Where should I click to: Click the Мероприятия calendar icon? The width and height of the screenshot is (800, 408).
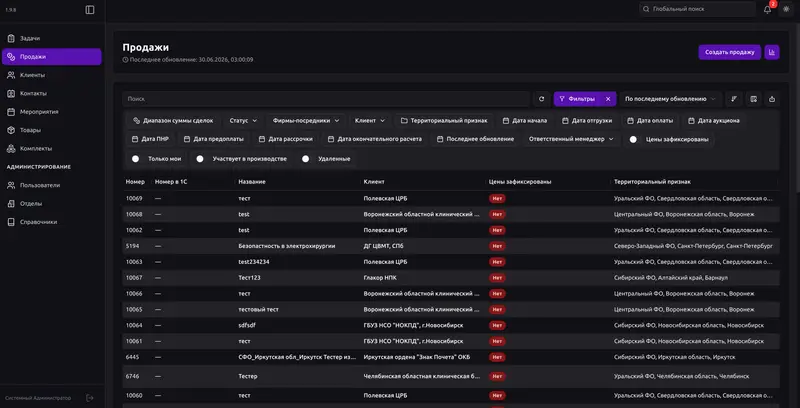point(11,112)
